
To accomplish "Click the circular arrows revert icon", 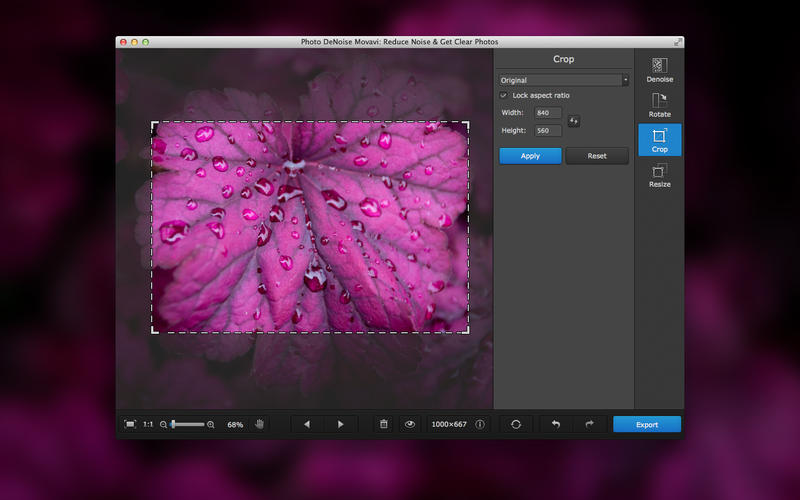I will tap(516, 424).
